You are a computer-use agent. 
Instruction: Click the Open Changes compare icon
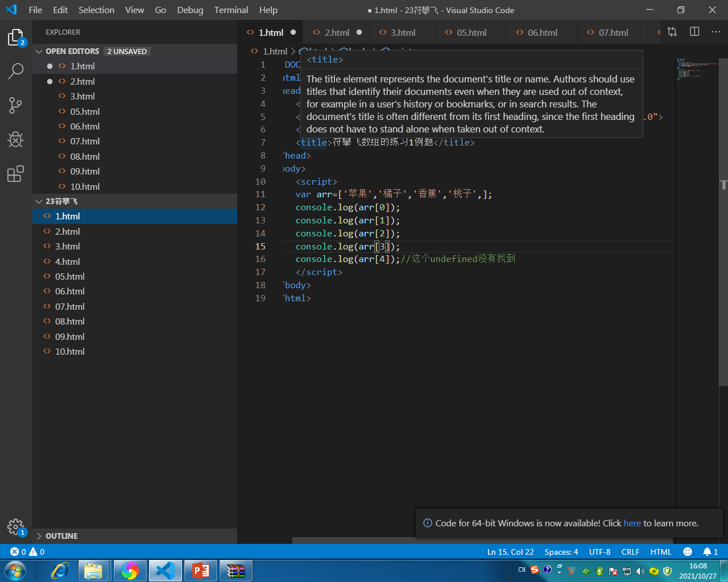coord(672,32)
